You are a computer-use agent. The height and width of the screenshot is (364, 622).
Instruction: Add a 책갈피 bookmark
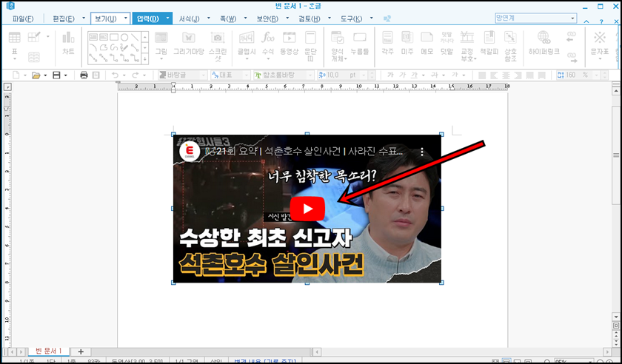489,43
